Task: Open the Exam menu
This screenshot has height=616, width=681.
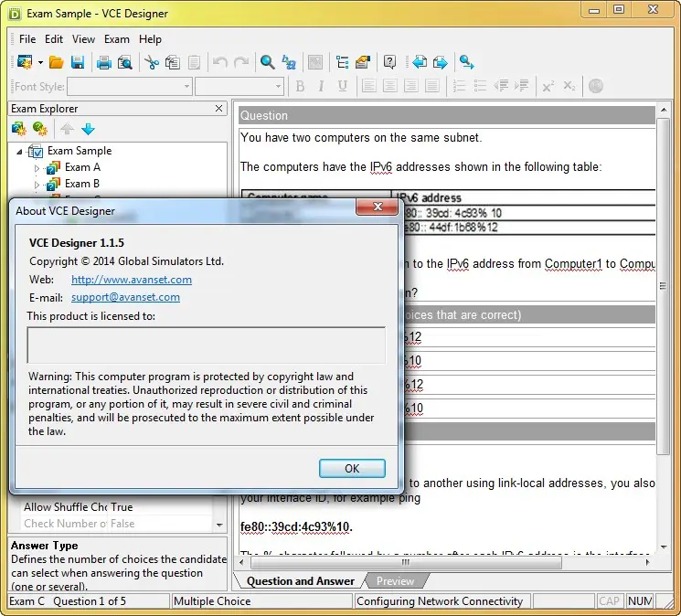Action: 117,39
